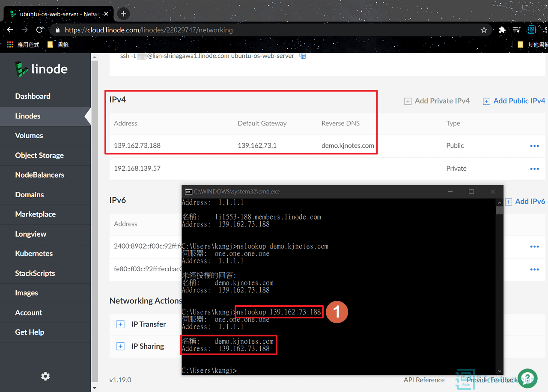
Task: Click the 192.168.139.57 private address
Action: 137,168
